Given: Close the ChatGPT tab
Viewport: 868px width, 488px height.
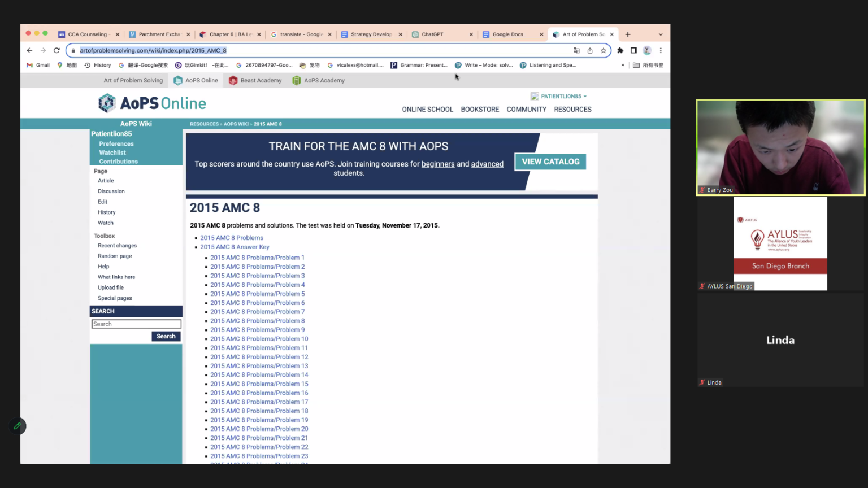Looking at the screenshot, I should click(471, 34).
